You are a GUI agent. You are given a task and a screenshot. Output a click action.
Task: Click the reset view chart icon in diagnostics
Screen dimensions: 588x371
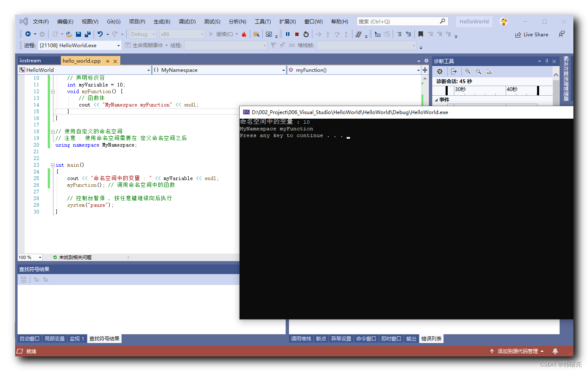click(x=489, y=71)
